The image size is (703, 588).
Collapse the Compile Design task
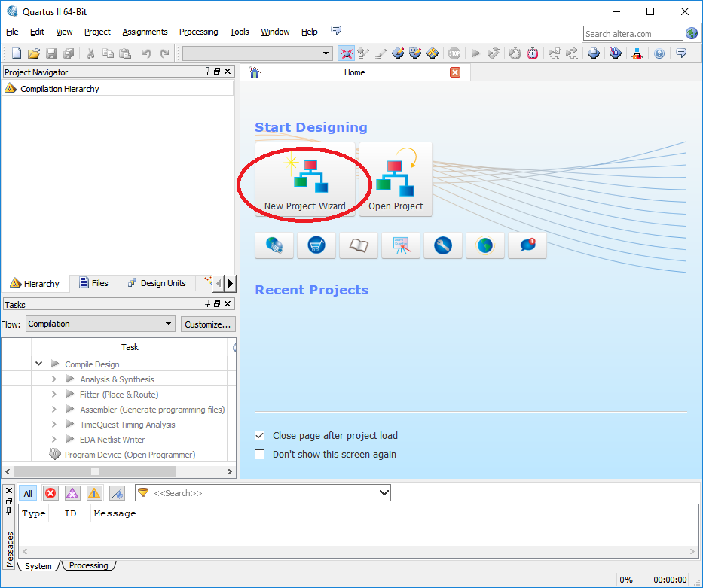pos(39,364)
